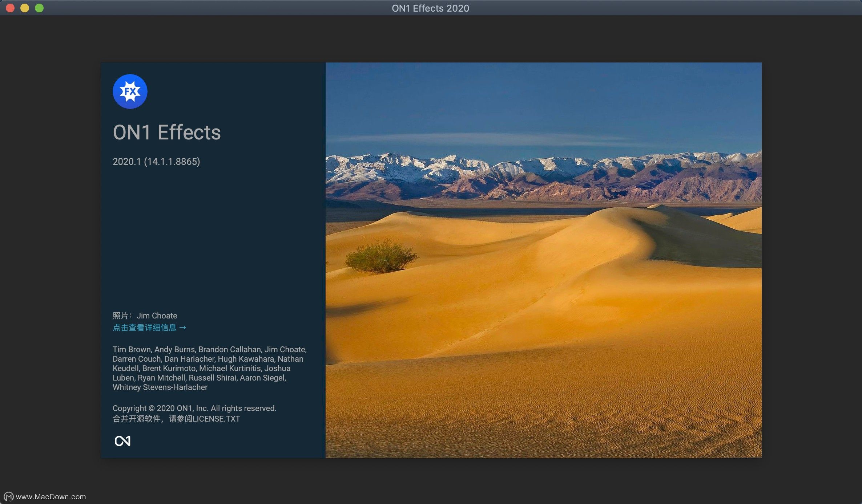
Task: Click the 请参阅LICENSE.TXT text line
Action: pyautogui.click(x=176, y=419)
